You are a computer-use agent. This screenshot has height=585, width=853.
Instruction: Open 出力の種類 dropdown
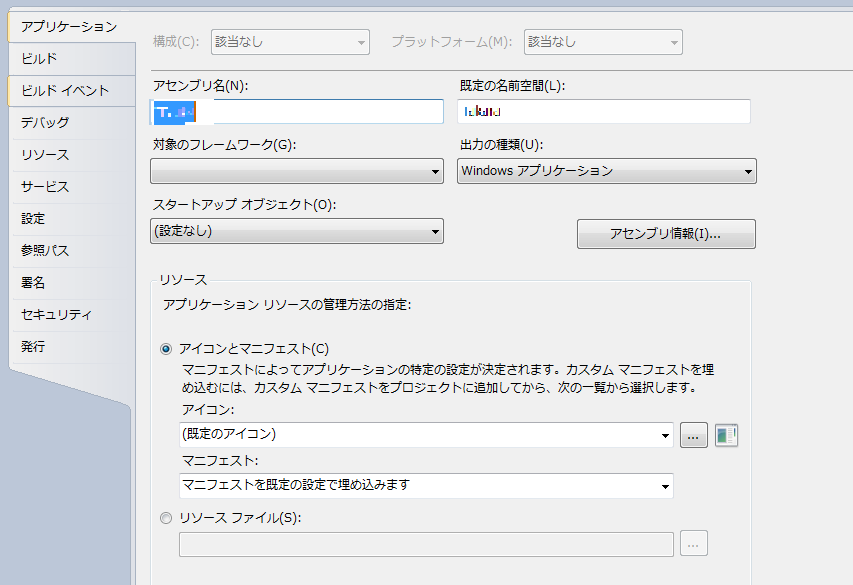[x=606, y=172]
